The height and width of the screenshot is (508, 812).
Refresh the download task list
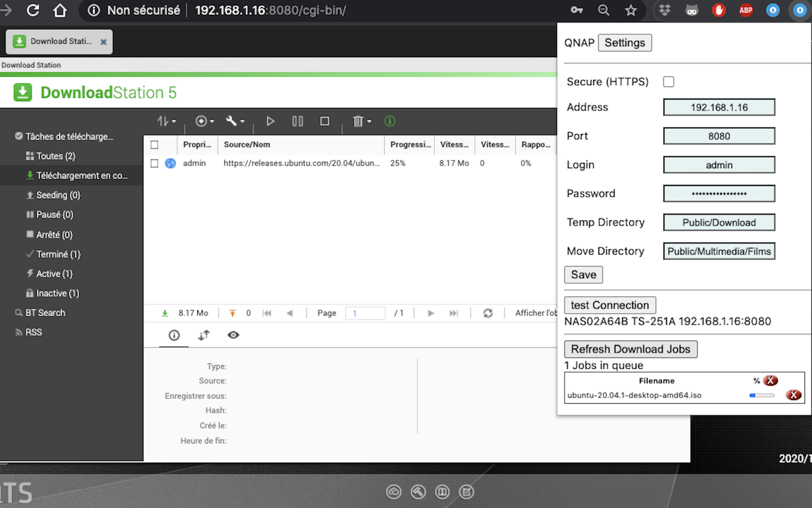[x=488, y=312]
